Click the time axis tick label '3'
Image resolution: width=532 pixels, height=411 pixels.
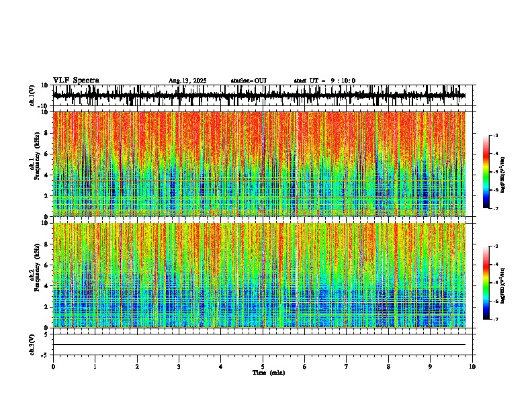179,367
